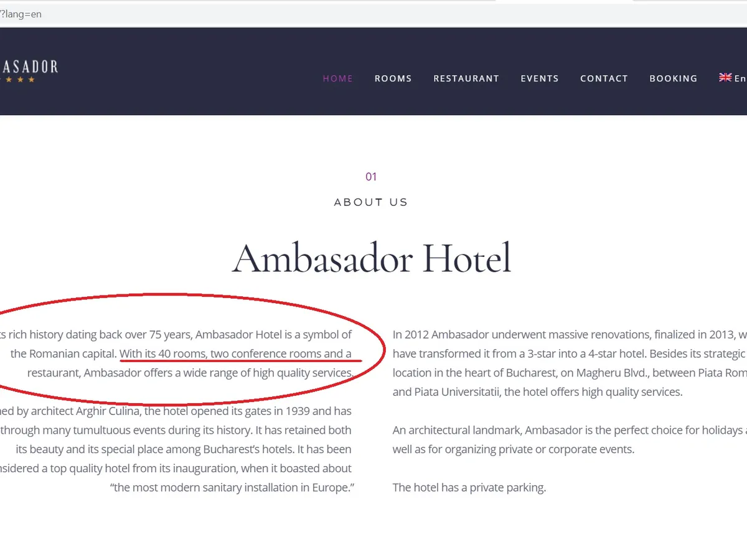Click the UK flag language icon

click(x=725, y=78)
